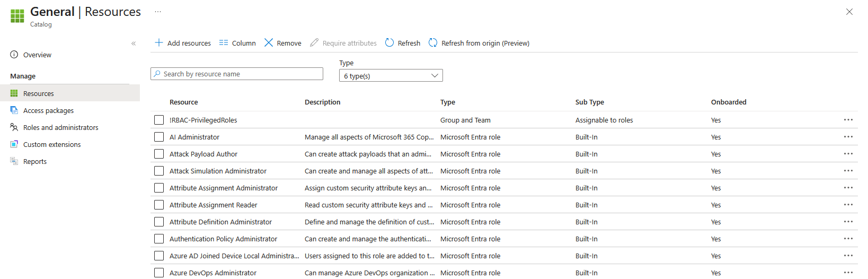
Task: Click the Add resources plus icon
Action: (x=158, y=42)
